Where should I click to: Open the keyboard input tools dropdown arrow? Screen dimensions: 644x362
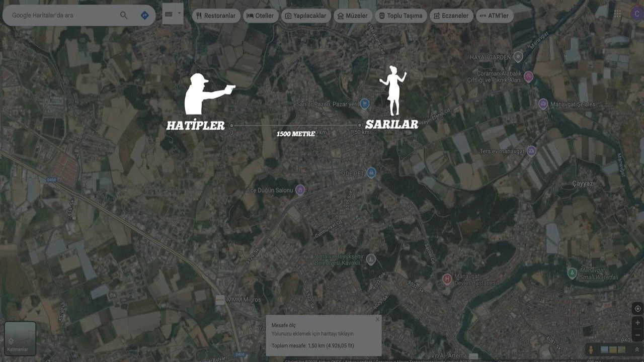(x=179, y=14)
